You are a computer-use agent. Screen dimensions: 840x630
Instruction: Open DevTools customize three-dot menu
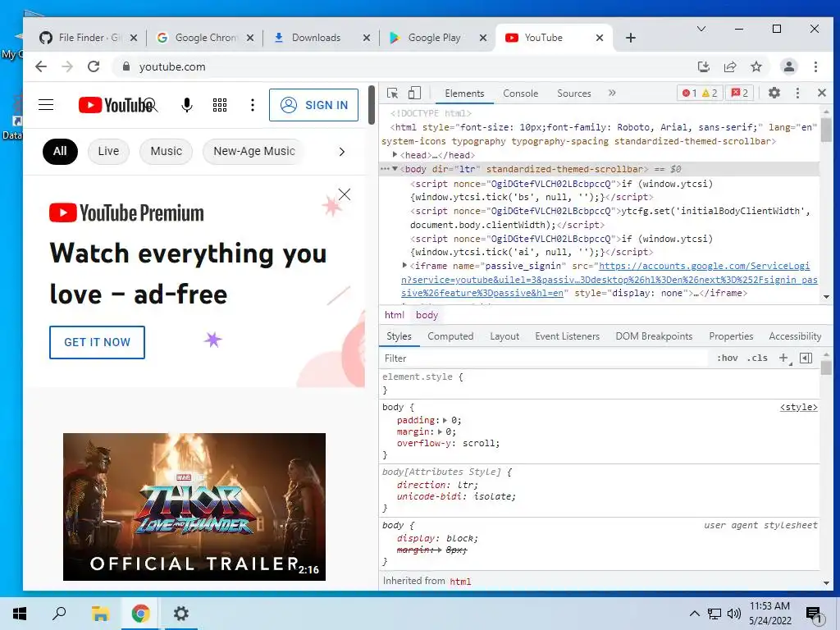click(x=797, y=94)
